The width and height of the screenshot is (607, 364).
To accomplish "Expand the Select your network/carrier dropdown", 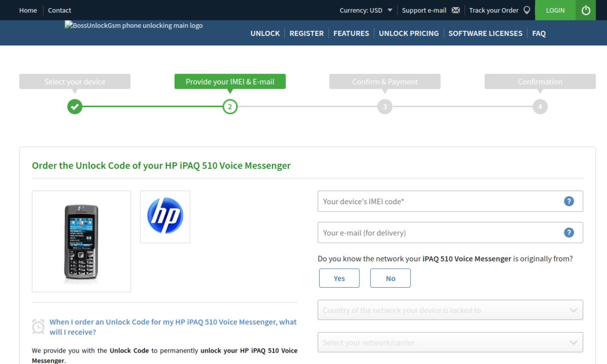I will [x=450, y=342].
